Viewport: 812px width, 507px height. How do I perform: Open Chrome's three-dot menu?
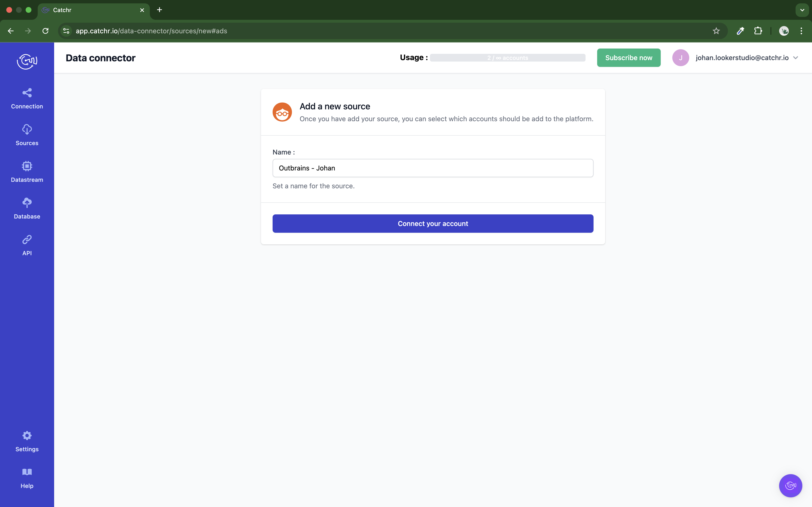pos(801,31)
